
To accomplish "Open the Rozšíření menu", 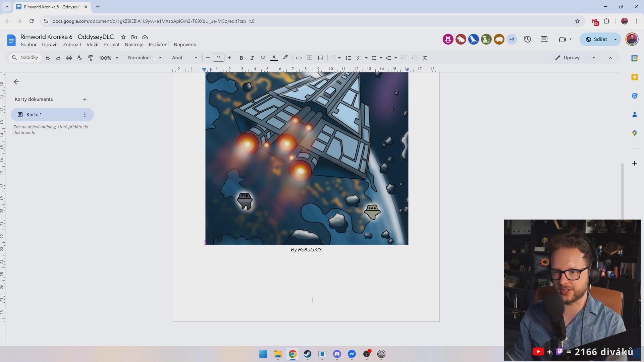I will pos(159,45).
